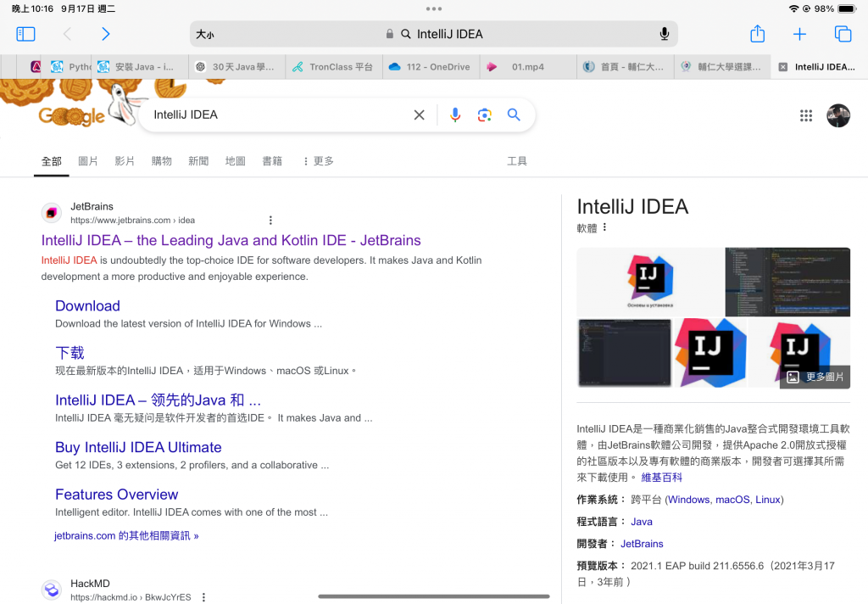Open the page size 大小 menu
The height and width of the screenshot is (604, 868).
coord(205,34)
